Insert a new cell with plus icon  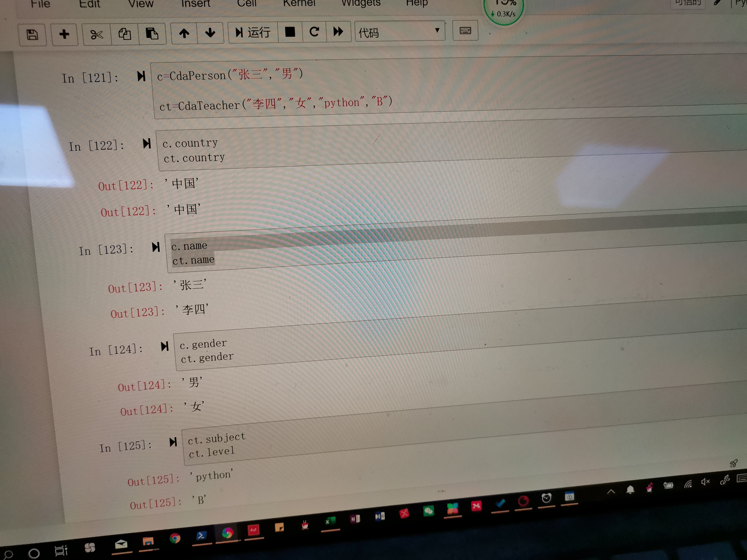[64, 34]
